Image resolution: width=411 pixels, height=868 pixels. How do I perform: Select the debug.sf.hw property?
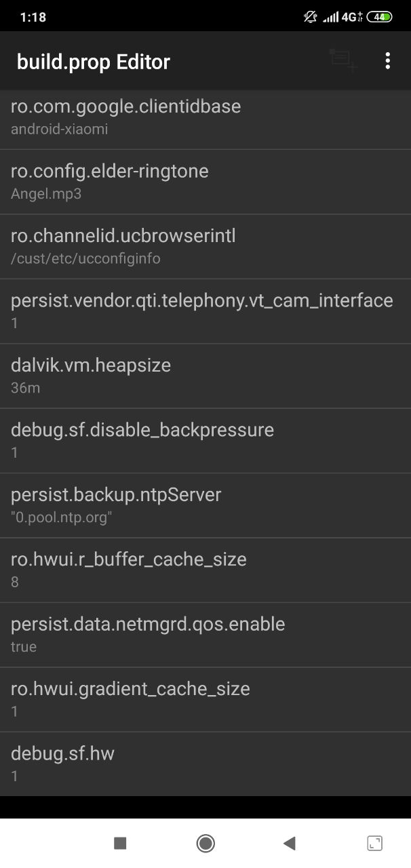206,764
